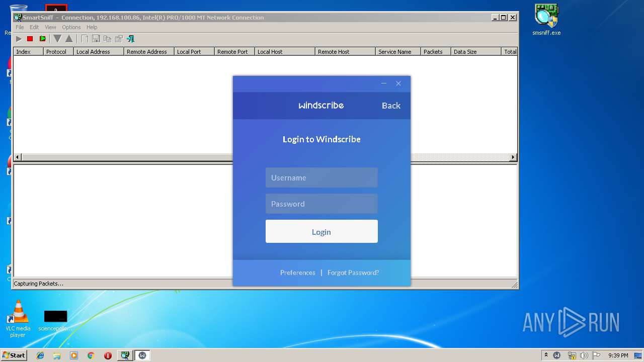Stop capture with the red square
Viewport: 644px width, 362px height.
[30, 39]
